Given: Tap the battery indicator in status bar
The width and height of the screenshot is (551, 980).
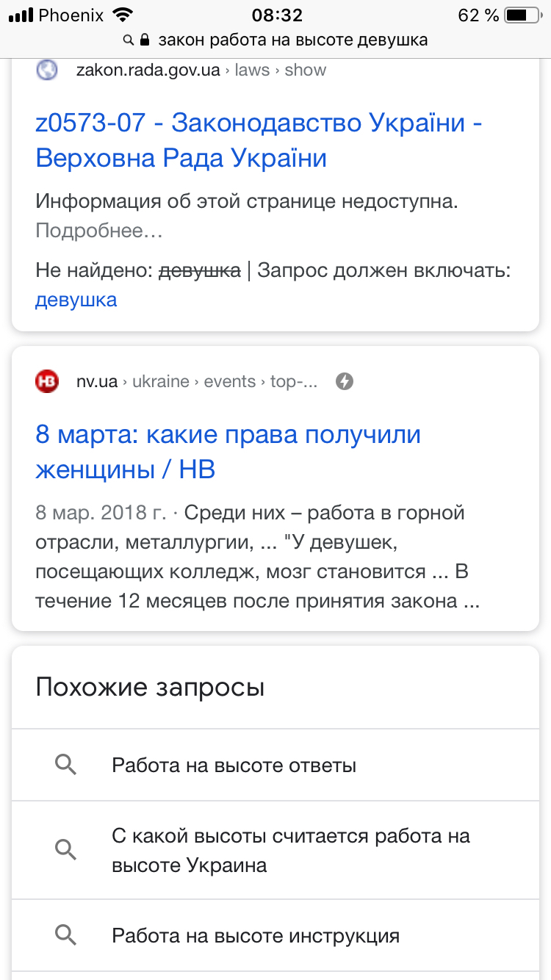Looking at the screenshot, I should (521, 15).
